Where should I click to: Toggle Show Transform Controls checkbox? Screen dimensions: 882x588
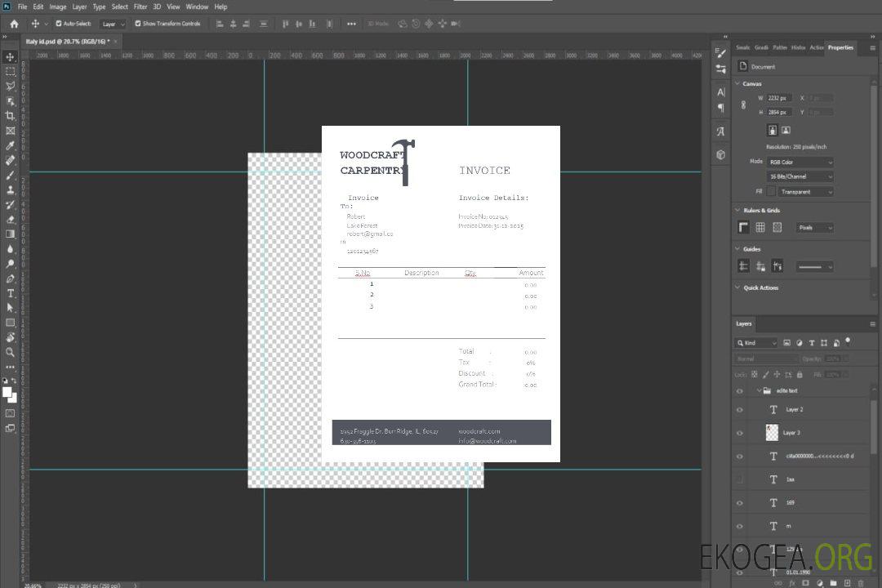pos(138,24)
